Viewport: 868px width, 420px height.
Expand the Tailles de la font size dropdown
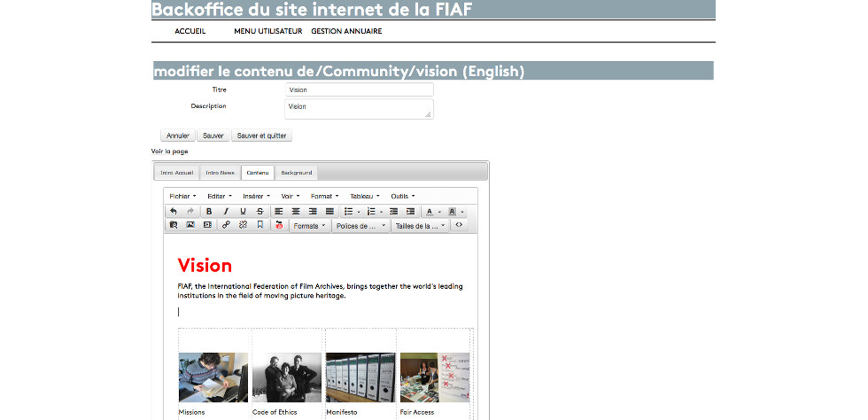[420, 226]
